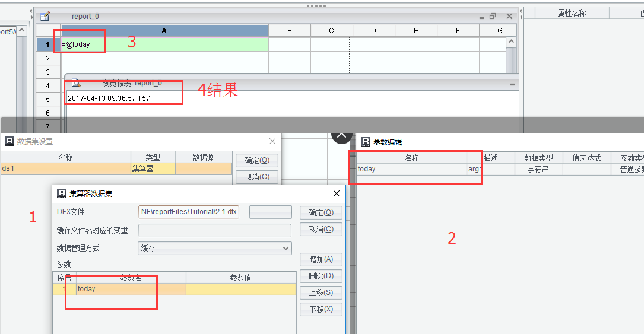Viewport: 644px width, 334px height.
Task: Select the today parameter name cell
Action: click(x=131, y=289)
